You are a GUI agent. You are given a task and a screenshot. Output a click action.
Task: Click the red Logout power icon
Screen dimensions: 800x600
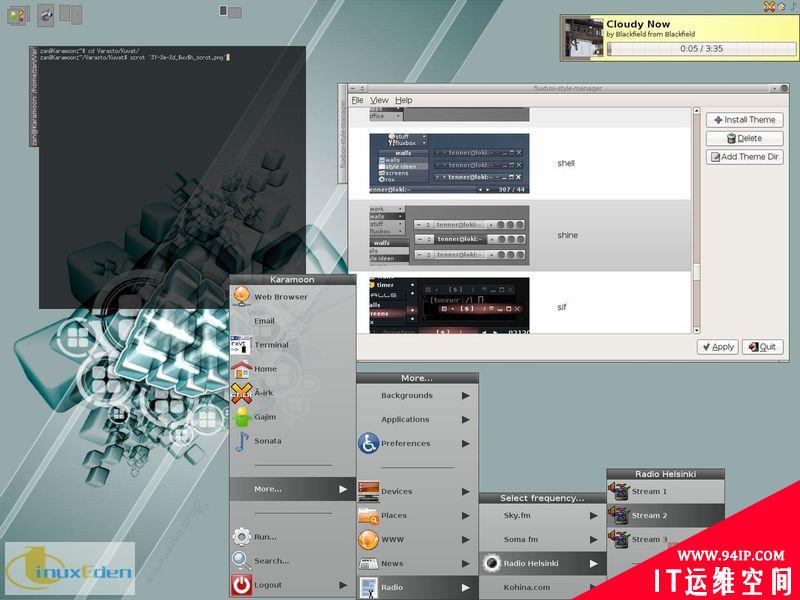(x=241, y=585)
